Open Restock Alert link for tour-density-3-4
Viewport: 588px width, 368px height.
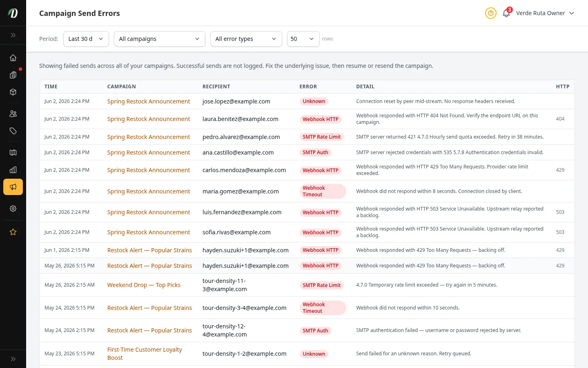point(149,308)
